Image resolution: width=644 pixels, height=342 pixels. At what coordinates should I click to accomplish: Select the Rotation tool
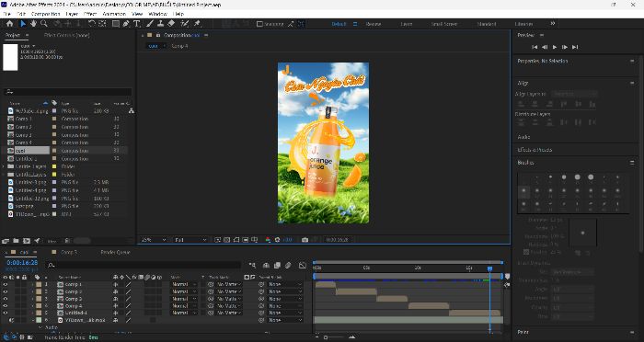pos(92,24)
